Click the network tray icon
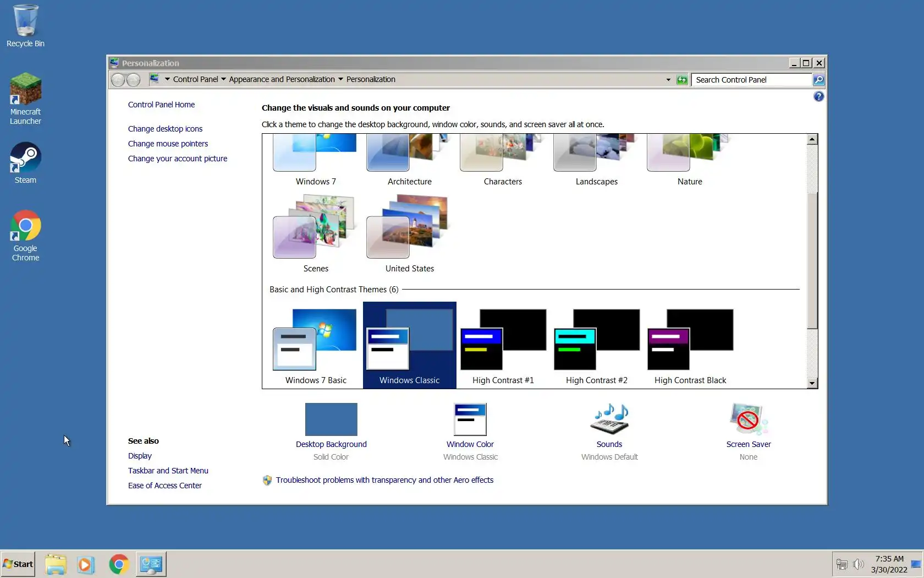924x578 pixels. (x=842, y=564)
